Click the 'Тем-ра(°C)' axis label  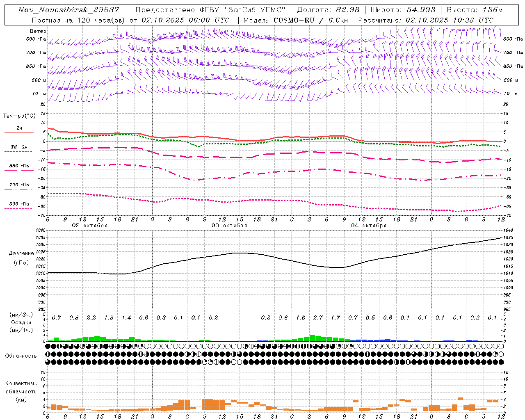click(19, 116)
